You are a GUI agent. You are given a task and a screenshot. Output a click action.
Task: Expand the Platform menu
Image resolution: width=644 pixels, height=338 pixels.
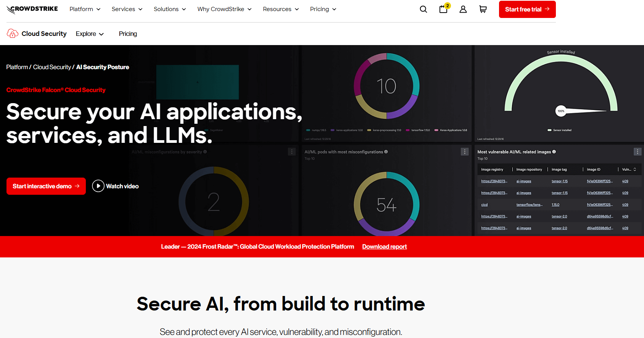coord(85,9)
